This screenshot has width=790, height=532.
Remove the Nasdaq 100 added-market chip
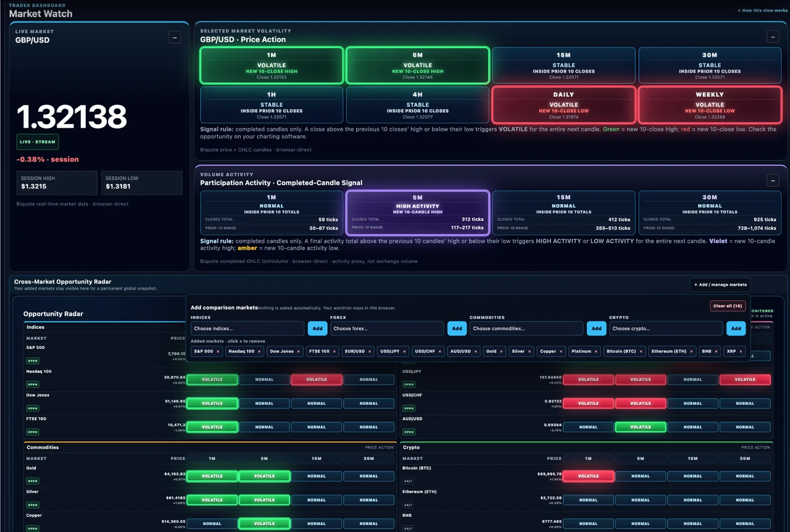coord(259,351)
